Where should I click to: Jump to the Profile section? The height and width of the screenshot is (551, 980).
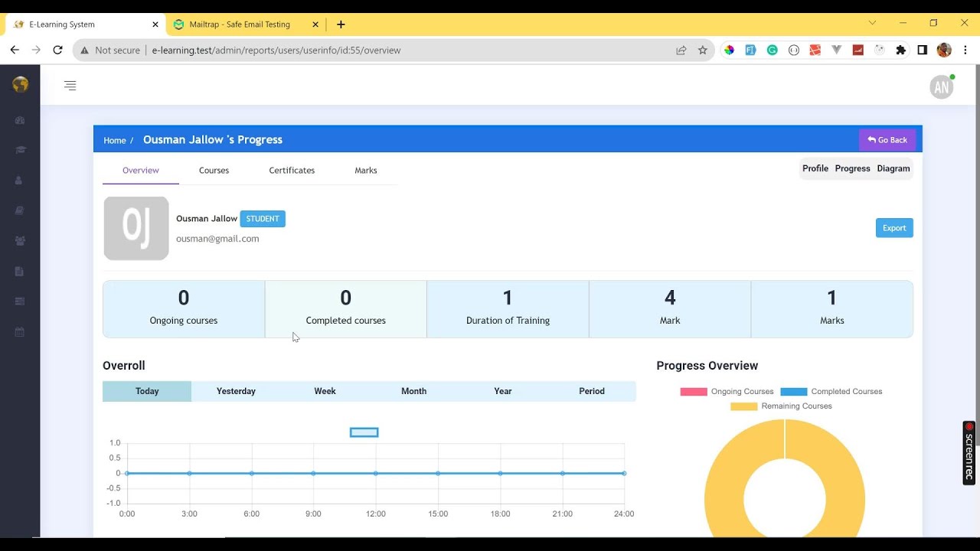[x=815, y=168]
